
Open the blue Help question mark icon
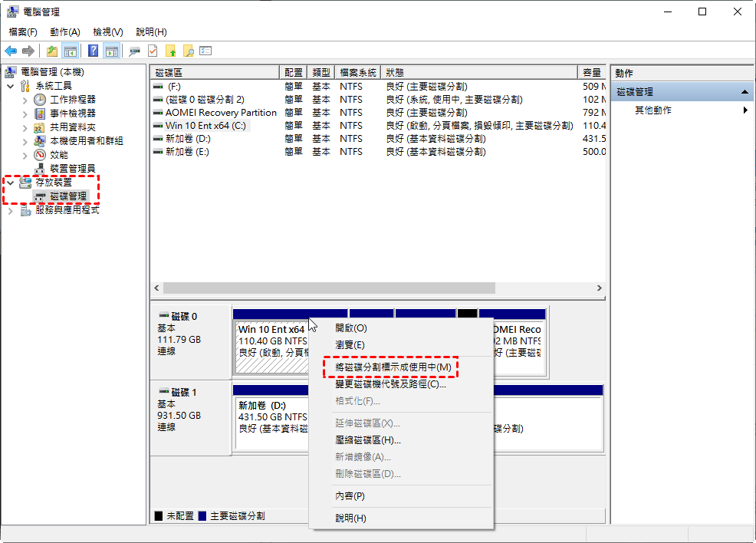pyautogui.click(x=93, y=51)
